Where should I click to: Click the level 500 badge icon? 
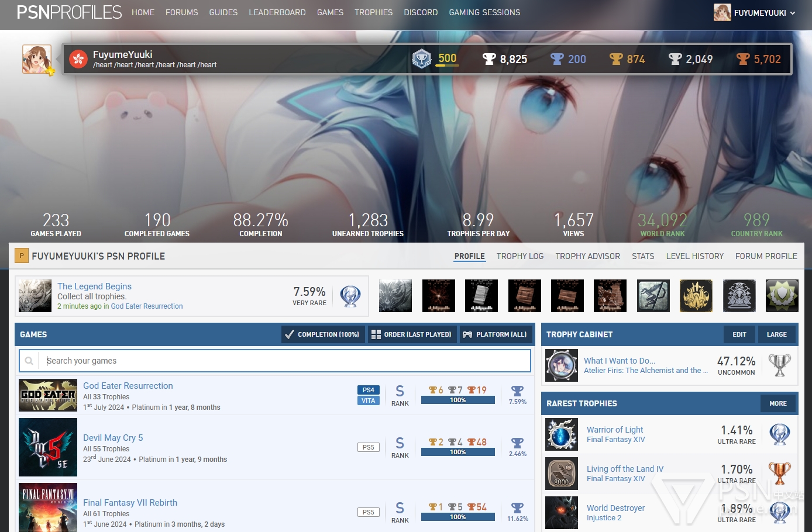coord(421,59)
